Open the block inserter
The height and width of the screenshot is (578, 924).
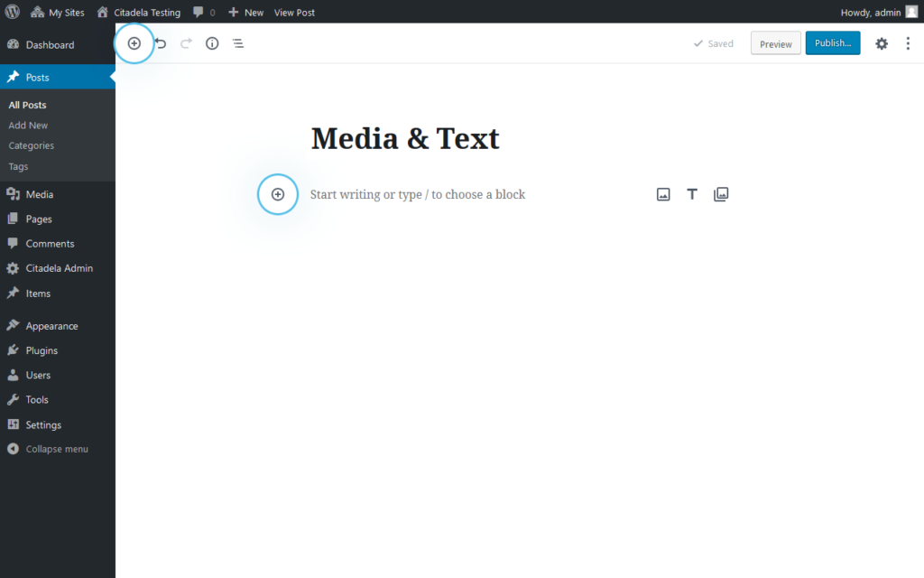134,42
